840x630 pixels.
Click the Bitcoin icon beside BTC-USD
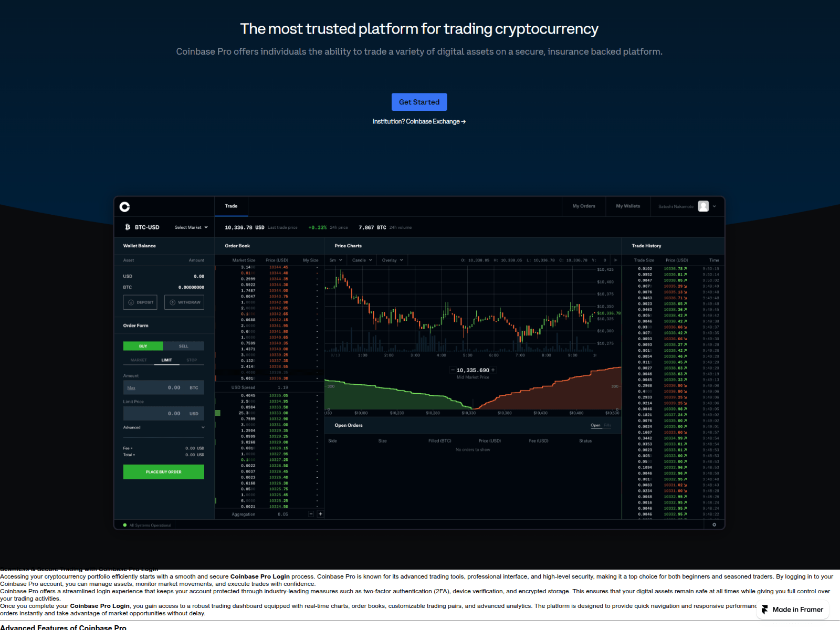pyautogui.click(x=128, y=227)
